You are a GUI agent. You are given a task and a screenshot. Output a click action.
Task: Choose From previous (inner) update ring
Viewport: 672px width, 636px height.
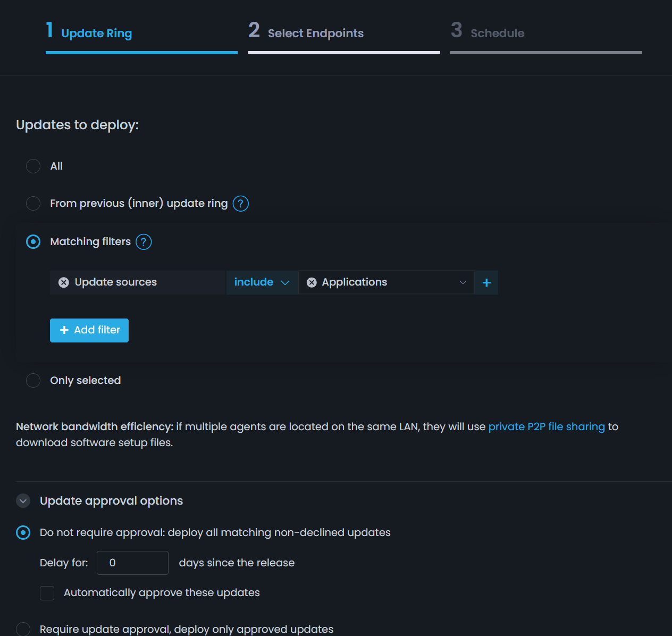33,203
